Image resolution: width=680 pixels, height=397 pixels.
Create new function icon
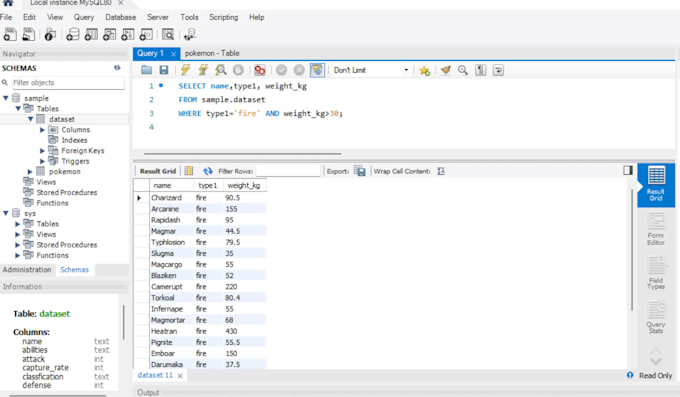click(x=146, y=34)
